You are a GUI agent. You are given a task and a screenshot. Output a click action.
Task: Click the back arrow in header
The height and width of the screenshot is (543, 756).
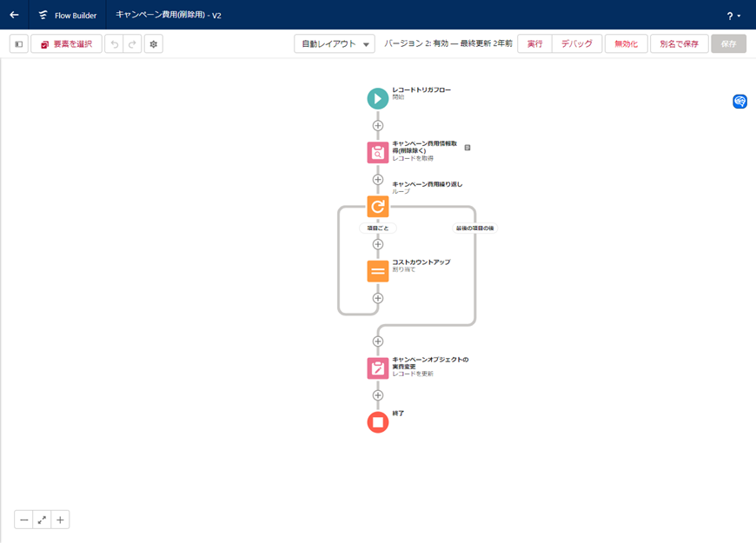(14, 15)
